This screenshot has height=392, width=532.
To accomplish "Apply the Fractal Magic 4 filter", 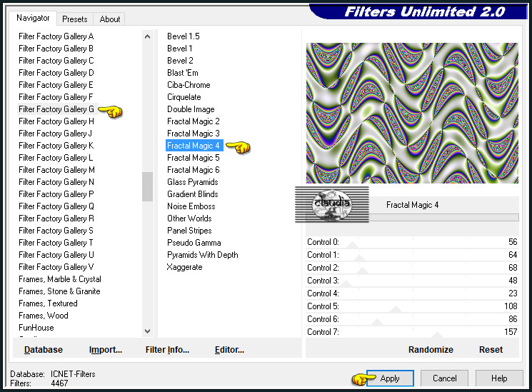I will click(x=390, y=378).
